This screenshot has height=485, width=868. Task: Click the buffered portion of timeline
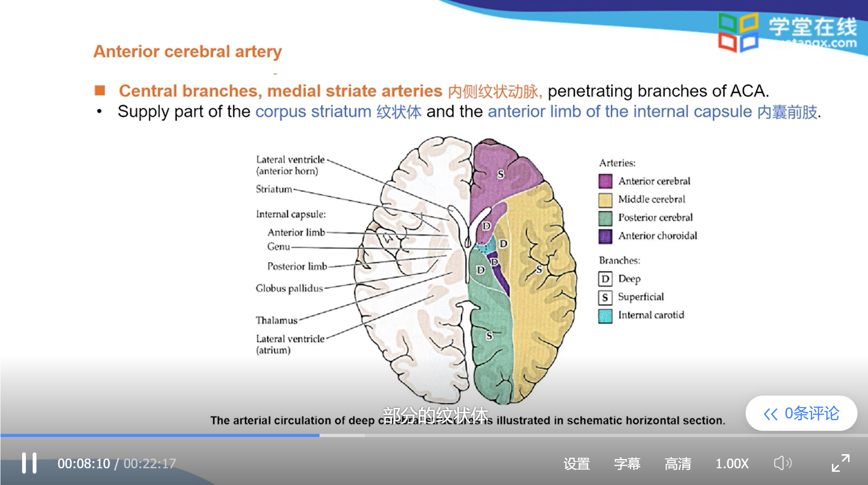(x=342, y=435)
